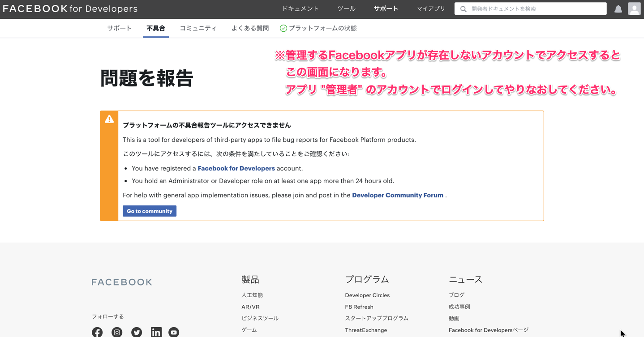Click the search magnifier icon
This screenshot has height=337, width=644.
[464, 9]
